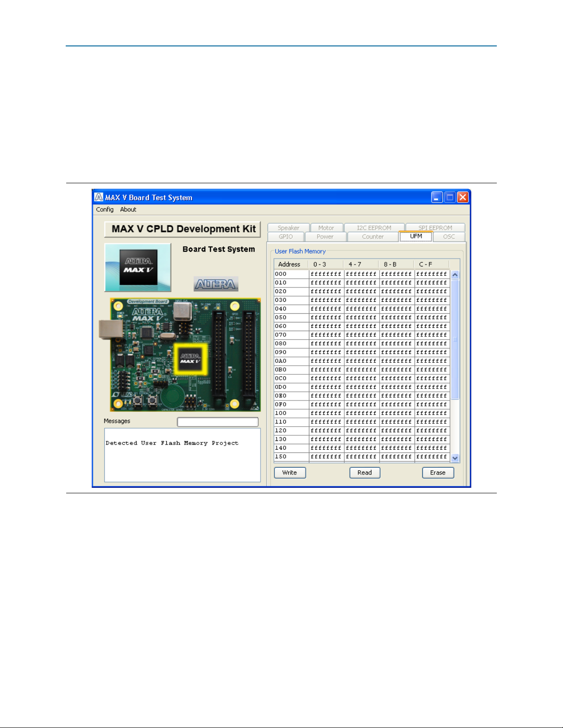Open the About menu
563x728 pixels.
point(128,209)
